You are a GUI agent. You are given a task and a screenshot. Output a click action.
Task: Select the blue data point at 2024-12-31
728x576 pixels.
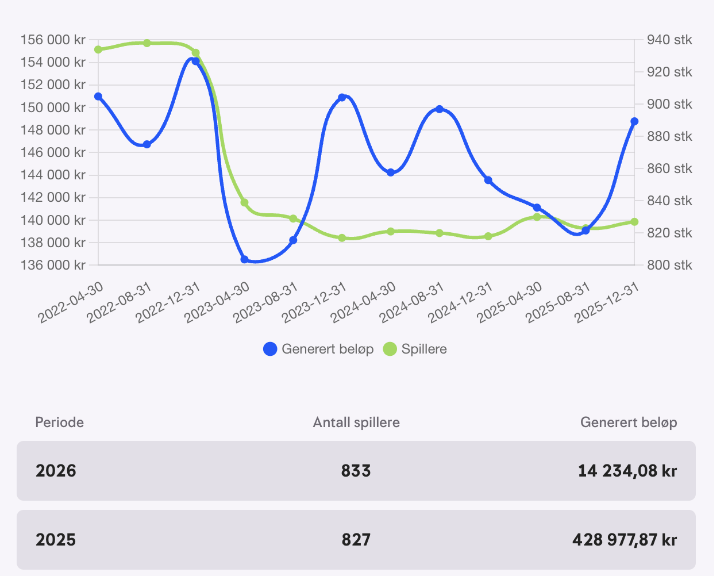(x=488, y=181)
